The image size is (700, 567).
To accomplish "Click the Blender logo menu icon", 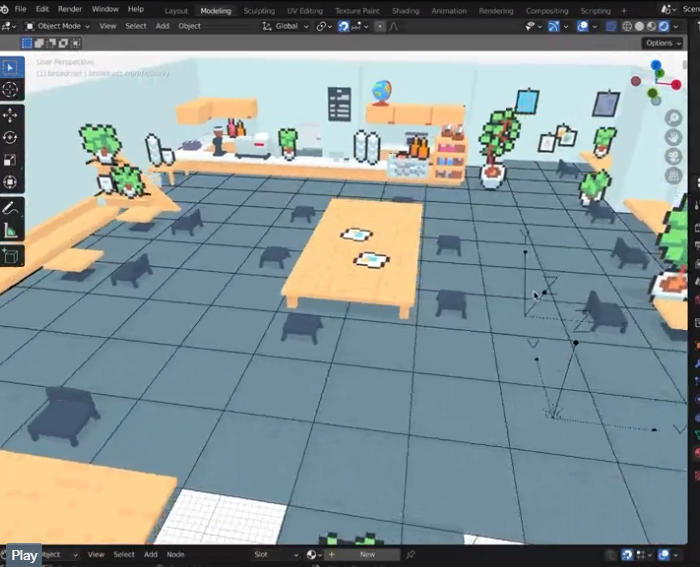I will [4, 9].
